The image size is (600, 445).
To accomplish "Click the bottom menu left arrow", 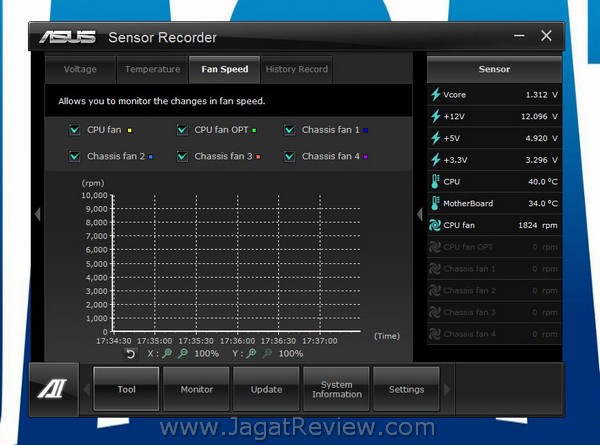I will coord(86,390).
